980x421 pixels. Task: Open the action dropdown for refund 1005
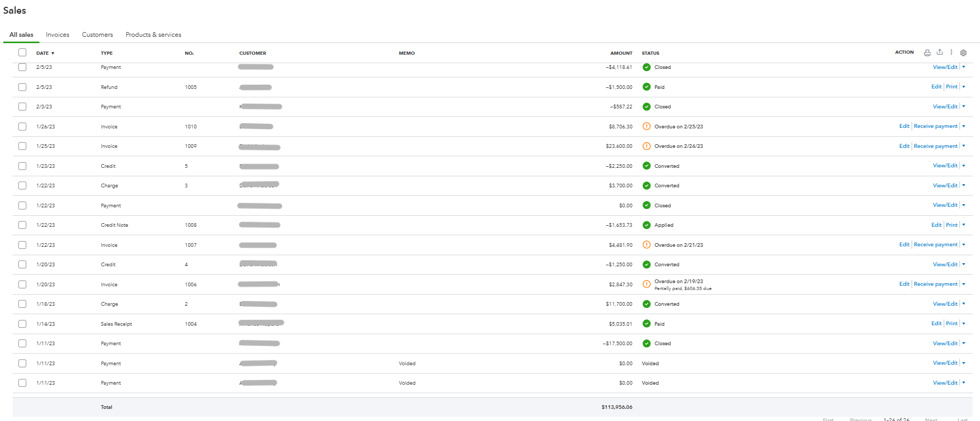(x=964, y=87)
